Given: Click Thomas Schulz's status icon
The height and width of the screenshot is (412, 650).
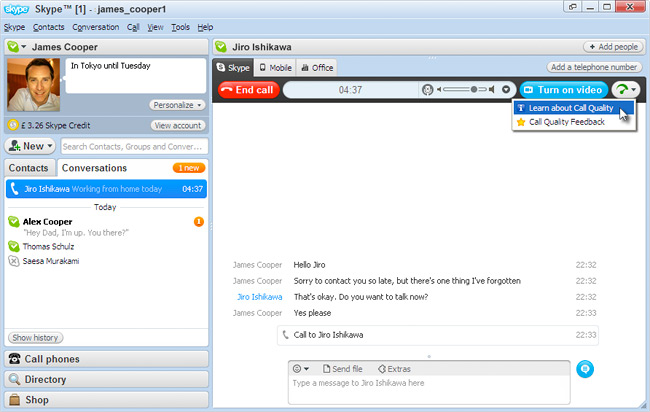Looking at the screenshot, I should (x=14, y=246).
